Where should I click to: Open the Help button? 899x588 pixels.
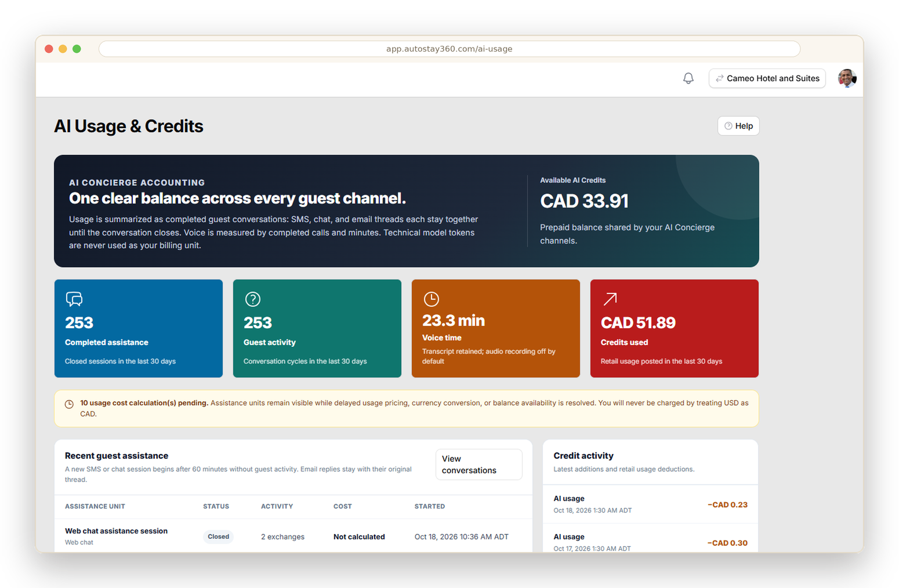tap(738, 126)
